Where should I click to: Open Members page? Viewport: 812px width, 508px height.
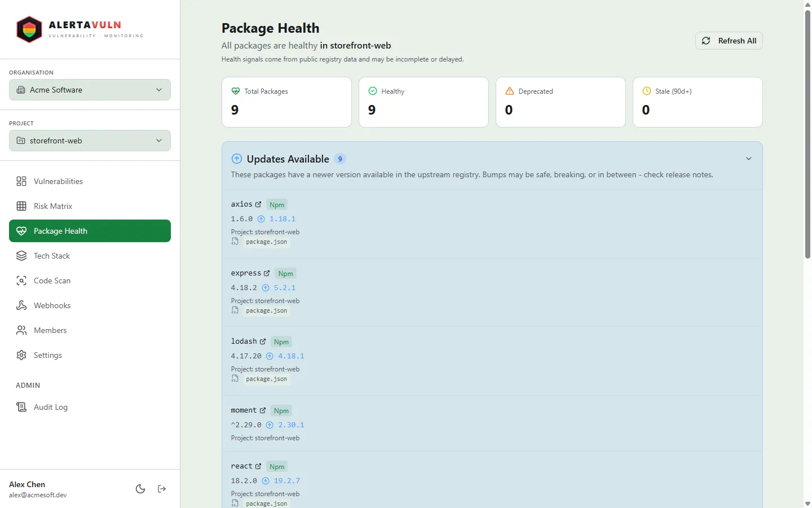coord(90,330)
